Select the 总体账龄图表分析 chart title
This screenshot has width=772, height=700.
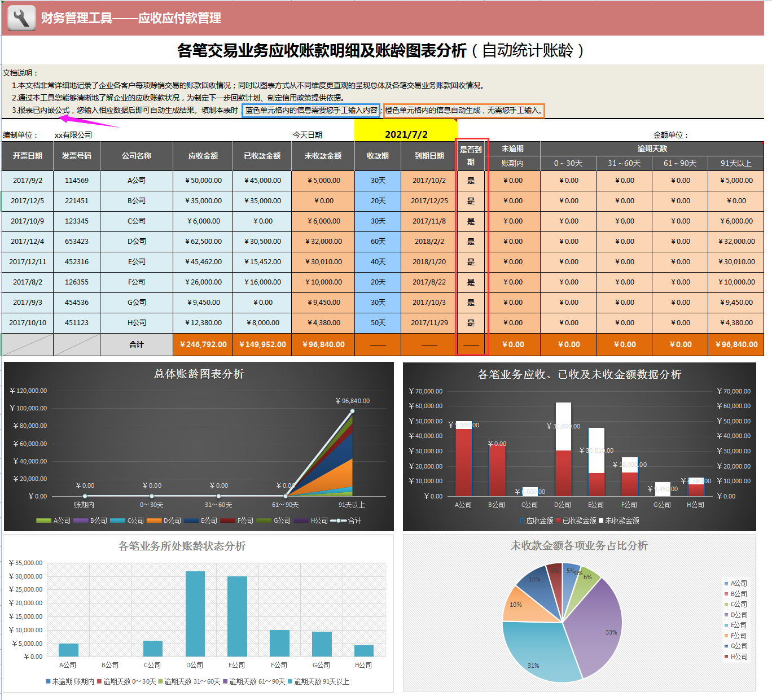[199, 374]
